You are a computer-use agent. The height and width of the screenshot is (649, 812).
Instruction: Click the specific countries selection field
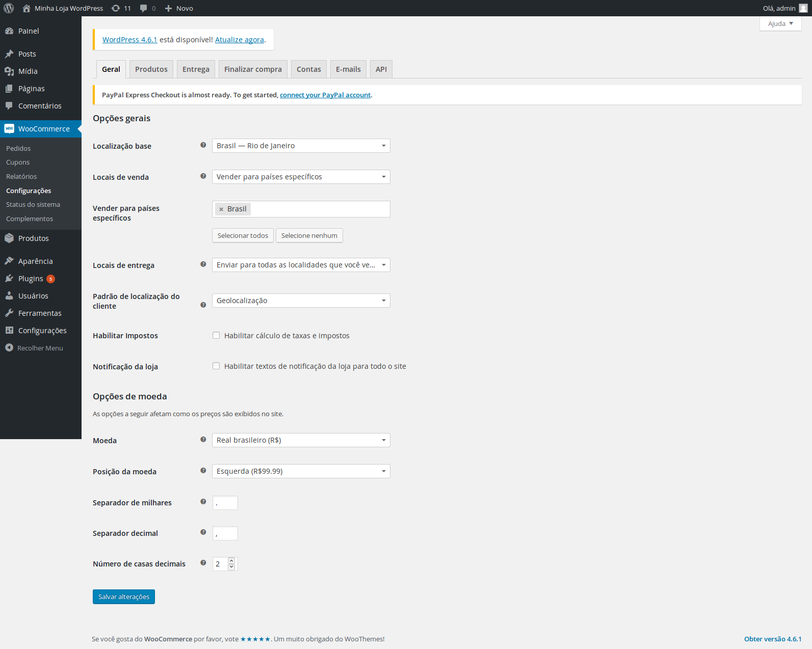click(x=301, y=209)
